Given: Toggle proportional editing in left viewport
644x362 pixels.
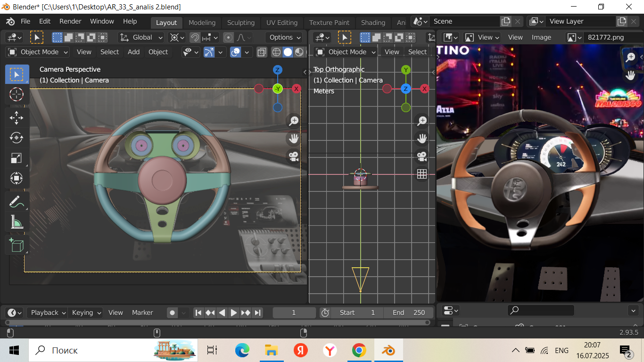Looking at the screenshot, I should 228,38.
